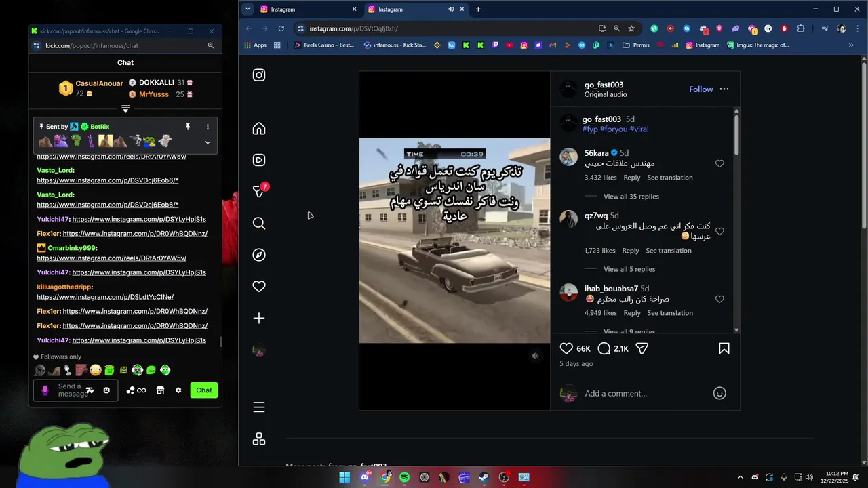
Task: Like qz7wq's comment
Action: pyautogui.click(x=719, y=231)
